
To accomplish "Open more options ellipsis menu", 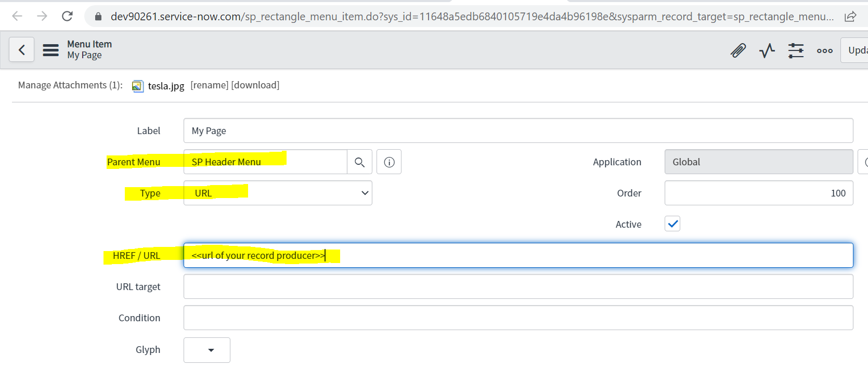I will pyautogui.click(x=825, y=50).
